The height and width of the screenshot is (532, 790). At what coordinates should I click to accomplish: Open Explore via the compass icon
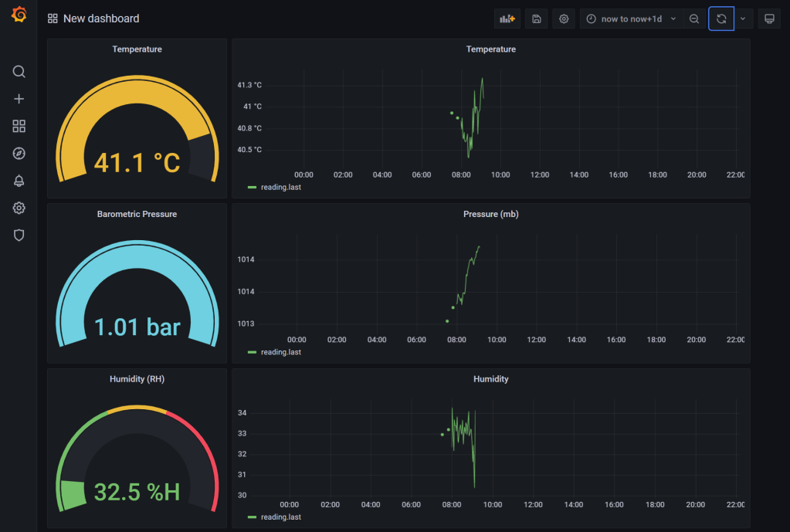pyautogui.click(x=19, y=153)
